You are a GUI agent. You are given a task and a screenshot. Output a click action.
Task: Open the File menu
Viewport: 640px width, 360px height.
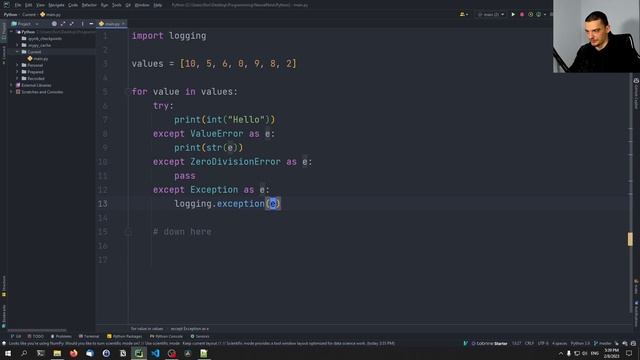[x=18, y=5]
